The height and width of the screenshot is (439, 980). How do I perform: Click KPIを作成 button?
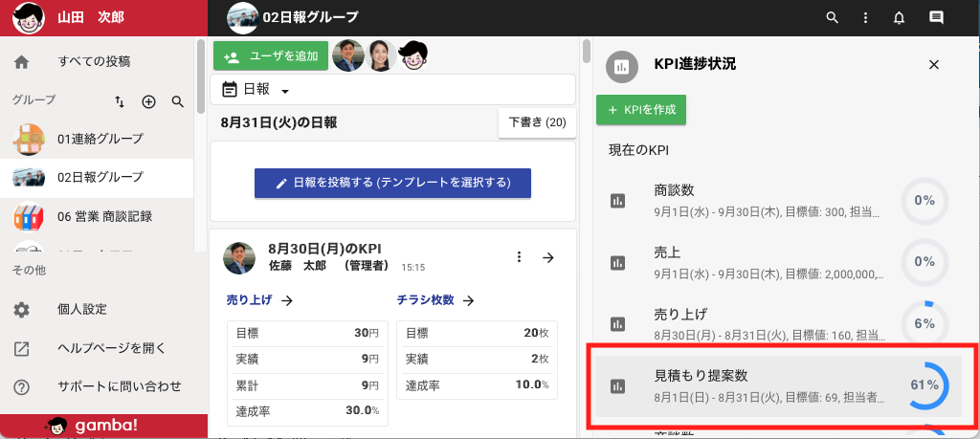click(x=641, y=109)
